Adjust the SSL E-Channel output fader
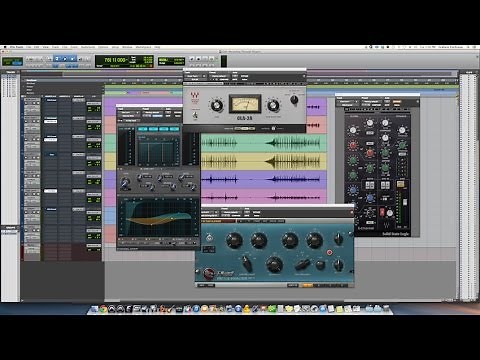Screen dimensions: 480x360 405,202
